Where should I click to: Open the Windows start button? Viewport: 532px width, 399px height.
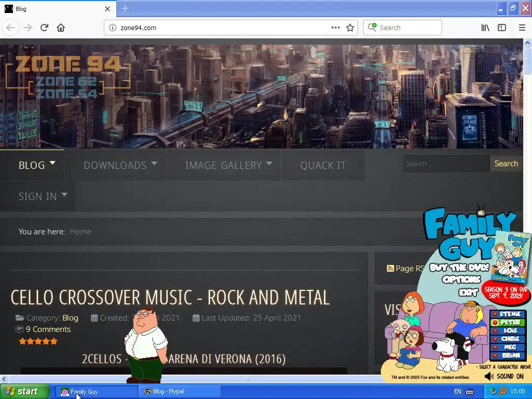pyautogui.click(x=24, y=392)
